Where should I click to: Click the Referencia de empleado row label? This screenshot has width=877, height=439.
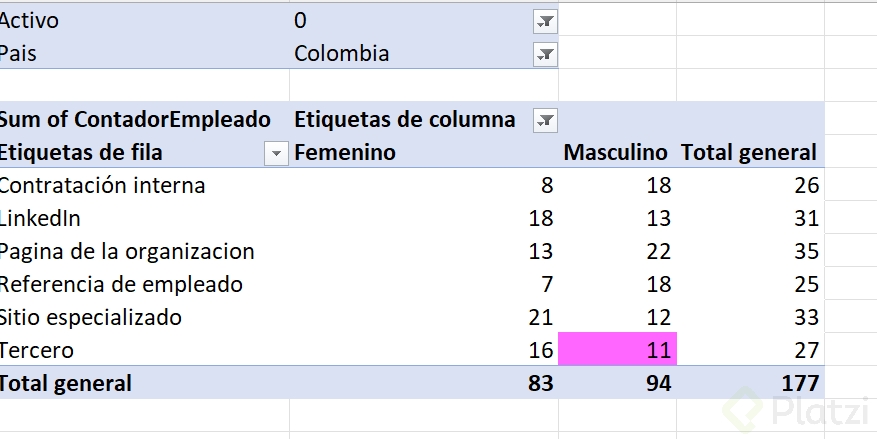(121, 284)
